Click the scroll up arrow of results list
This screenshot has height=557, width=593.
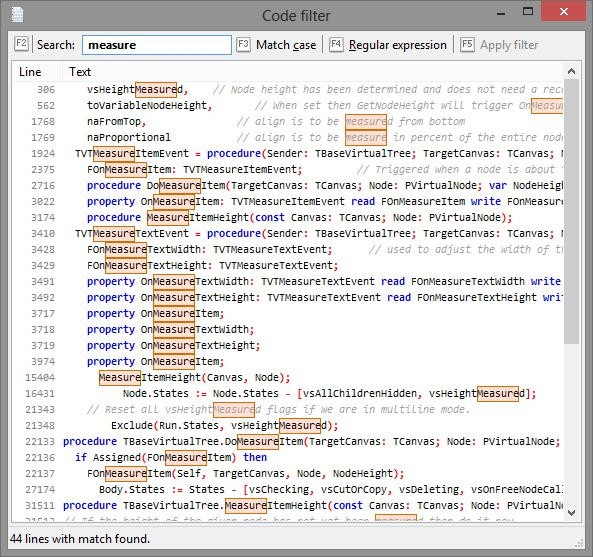(571, 71)
